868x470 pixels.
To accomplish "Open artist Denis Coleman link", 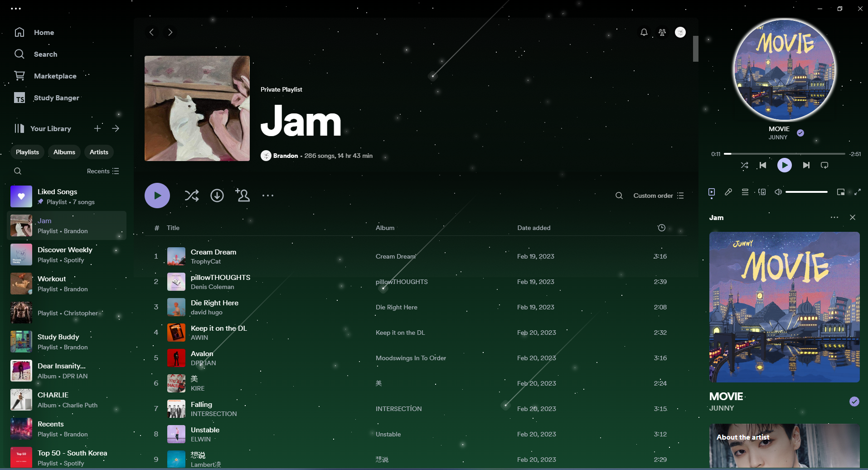I will (213, 287).
